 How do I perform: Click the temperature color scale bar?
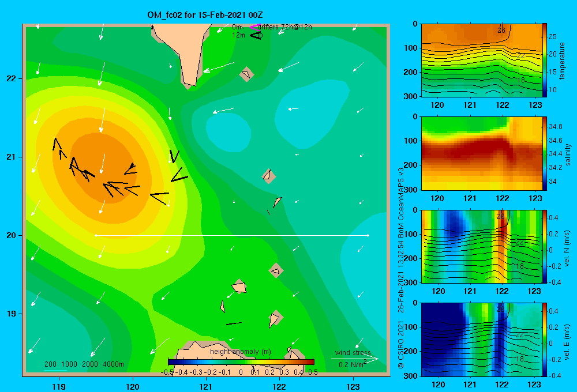[x=545, y=60]
